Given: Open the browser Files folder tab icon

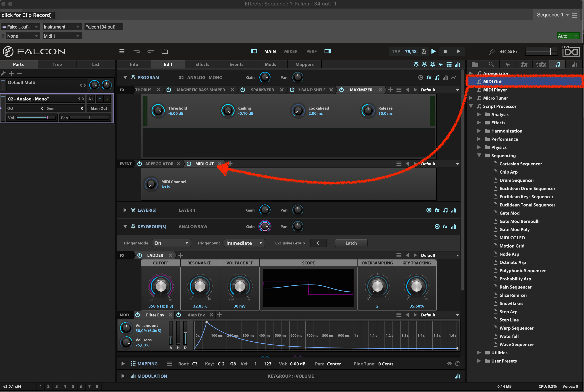Looking at the screenshot, I should (x=475, y=65).
